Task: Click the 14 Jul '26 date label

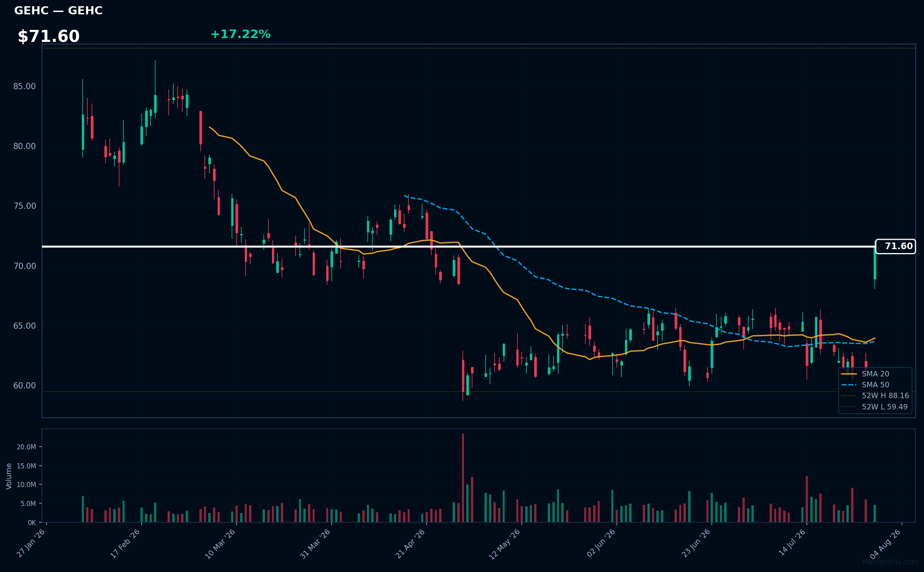Action: [792, 543]
